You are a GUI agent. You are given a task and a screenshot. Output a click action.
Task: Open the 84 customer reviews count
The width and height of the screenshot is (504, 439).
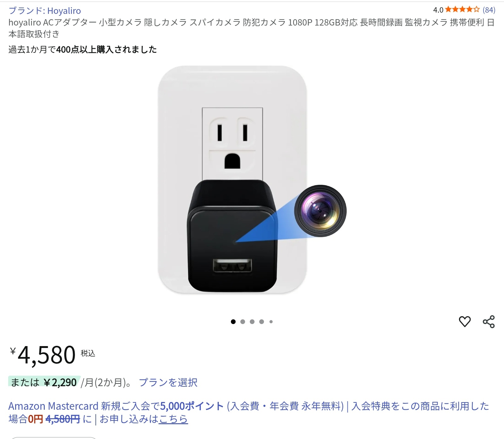tap(489, 10)
